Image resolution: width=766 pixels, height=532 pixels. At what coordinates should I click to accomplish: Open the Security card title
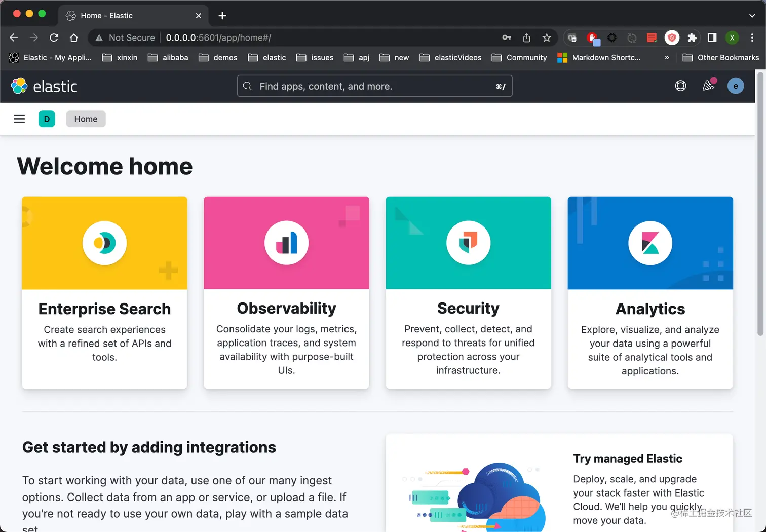pyautogui.click(x=468, y=309)
